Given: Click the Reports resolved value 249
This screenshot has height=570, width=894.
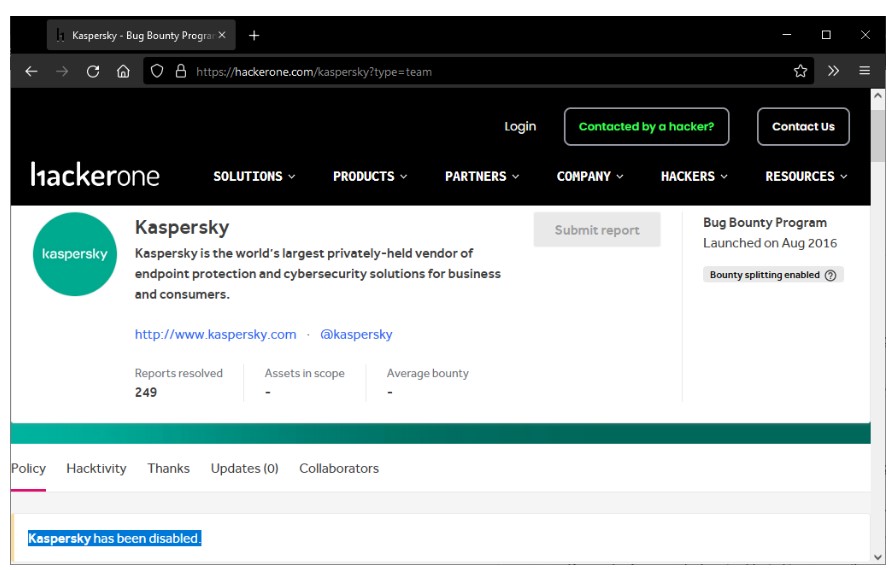Looking at the screenshot, I should (x=146, y=392).
